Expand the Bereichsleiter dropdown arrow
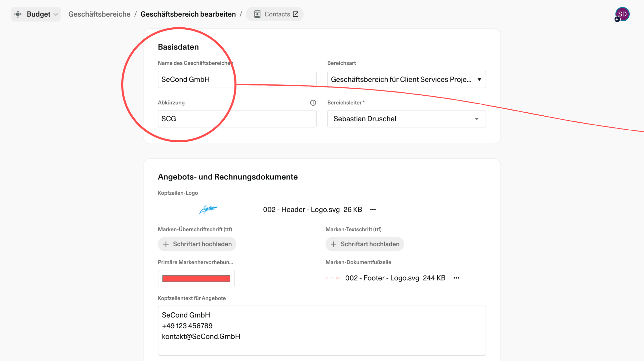 [x=476, y=119]
